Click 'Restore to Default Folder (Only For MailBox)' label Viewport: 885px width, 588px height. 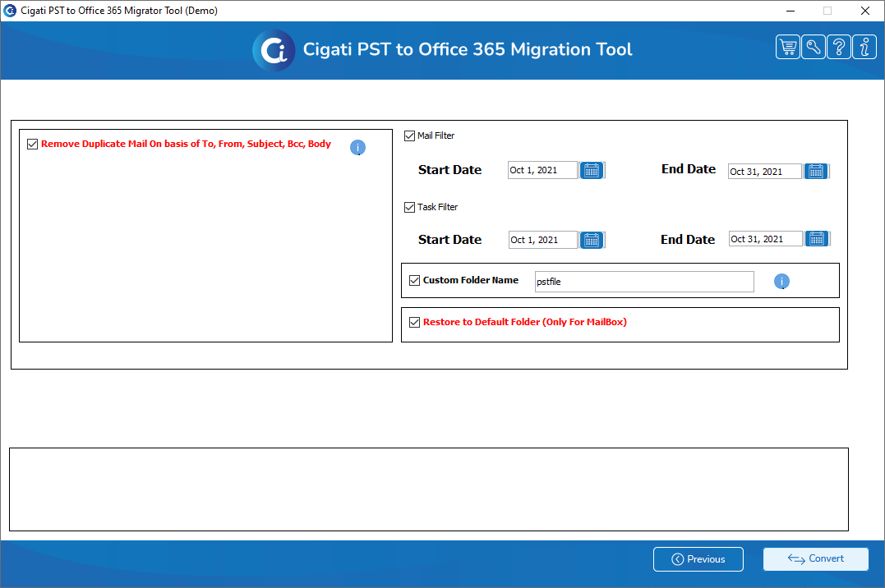click(x=525, y=322)
